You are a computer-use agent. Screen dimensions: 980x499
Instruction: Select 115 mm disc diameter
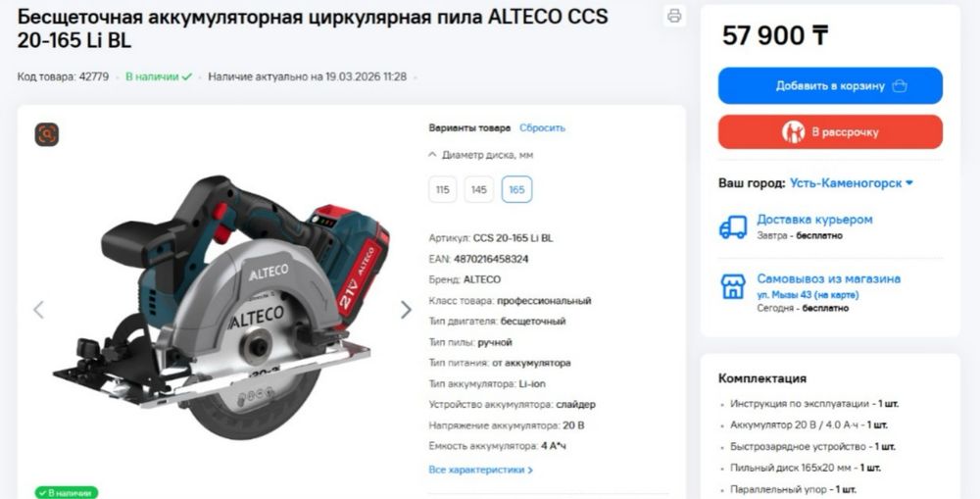[x=443, y=189]
